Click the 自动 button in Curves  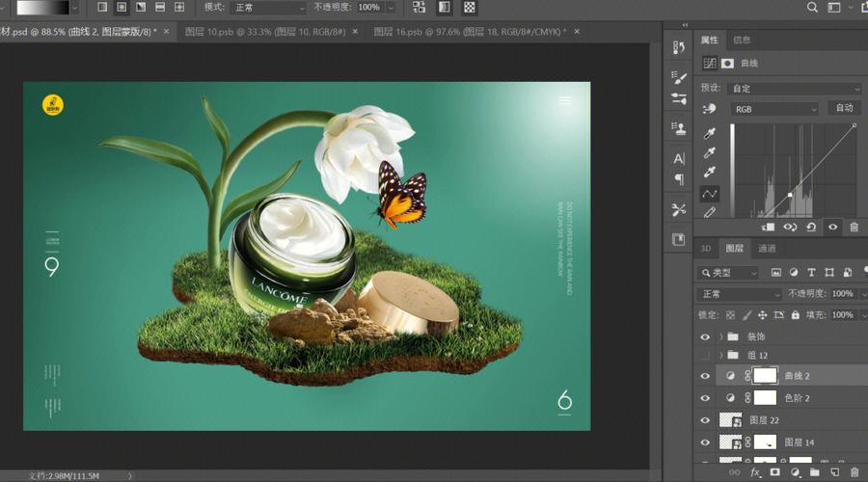coord(844,108)
